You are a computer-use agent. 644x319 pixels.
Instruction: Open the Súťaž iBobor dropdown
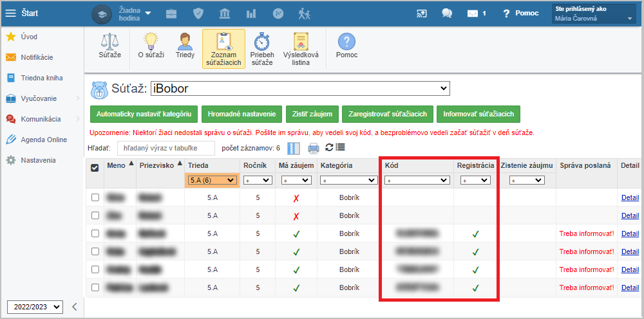coord(300,88)
